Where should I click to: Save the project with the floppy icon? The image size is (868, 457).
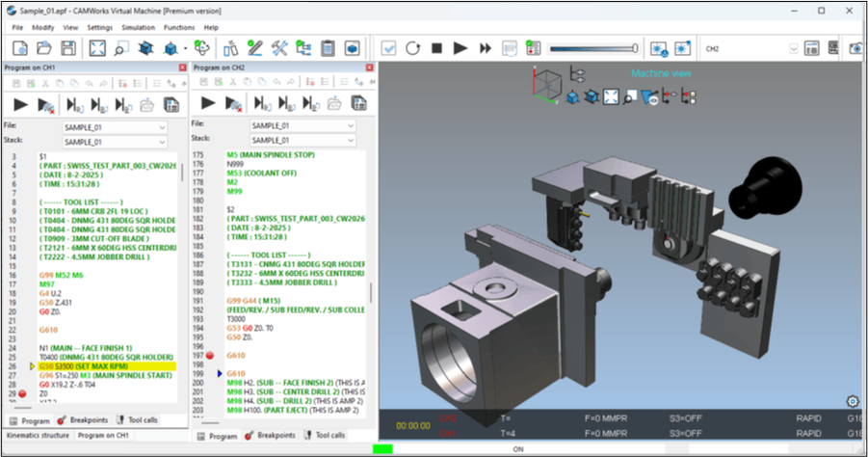pyautogui.click(x=68, y=48)
